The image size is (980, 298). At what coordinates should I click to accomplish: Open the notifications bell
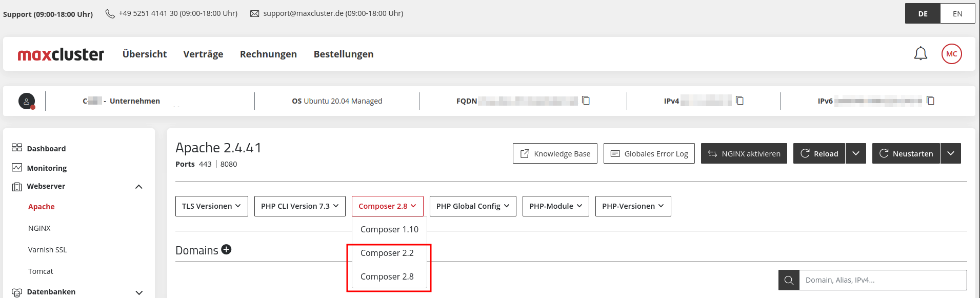921,54
